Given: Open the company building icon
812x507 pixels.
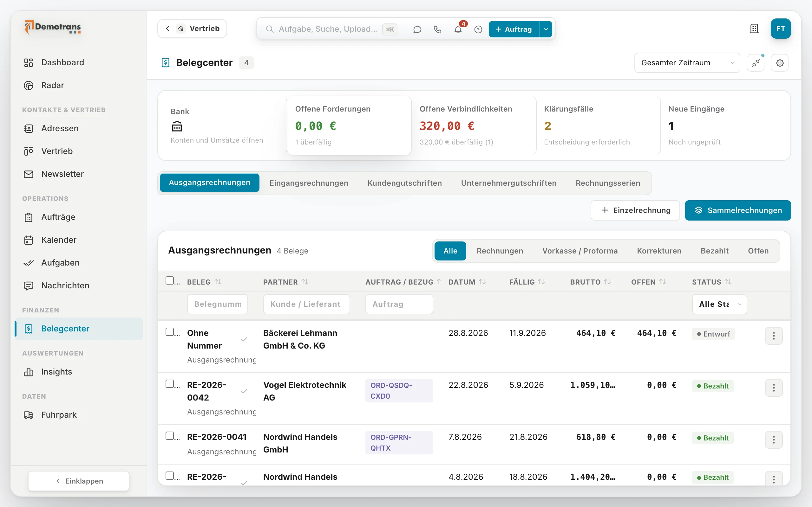Looking at the screenshot, I should click(754, 29).
